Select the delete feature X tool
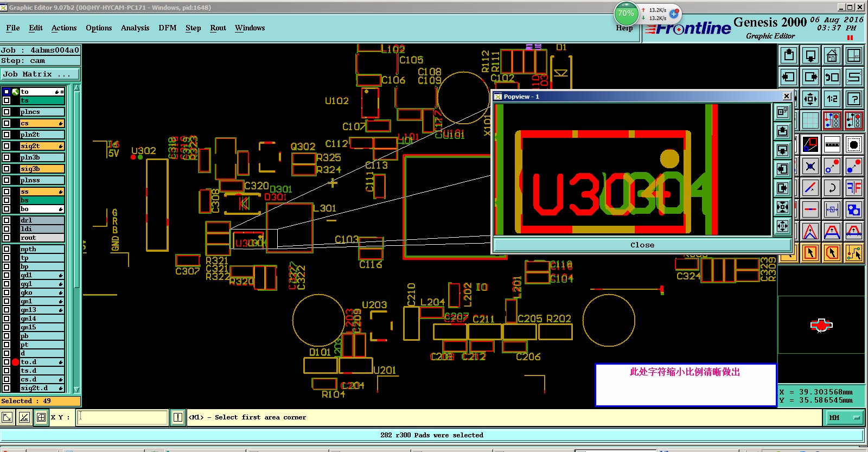Screen dimensions: 868x452 click(x=810, y=166)
